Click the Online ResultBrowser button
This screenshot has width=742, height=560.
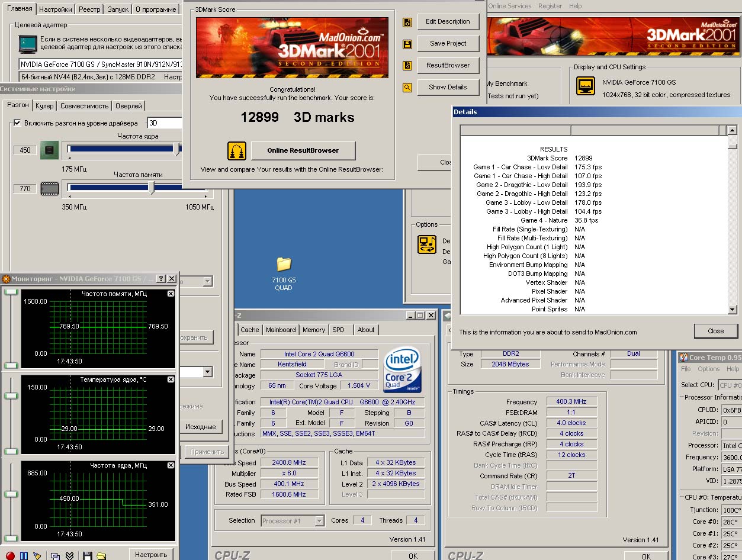tap(303, 151)
